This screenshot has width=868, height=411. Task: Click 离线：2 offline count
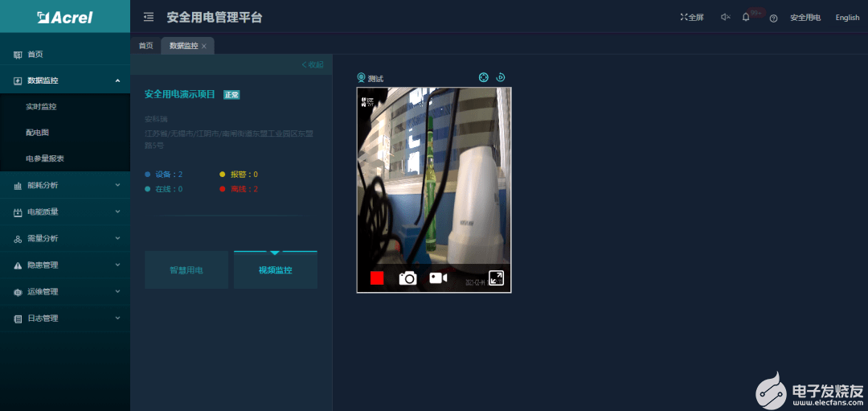click(239, 189)
